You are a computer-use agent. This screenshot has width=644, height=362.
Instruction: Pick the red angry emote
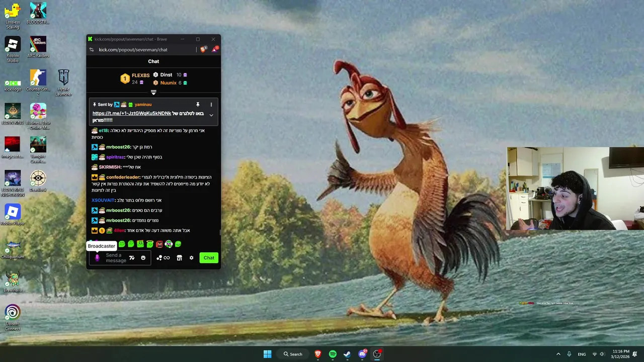[x=159, y=244]
